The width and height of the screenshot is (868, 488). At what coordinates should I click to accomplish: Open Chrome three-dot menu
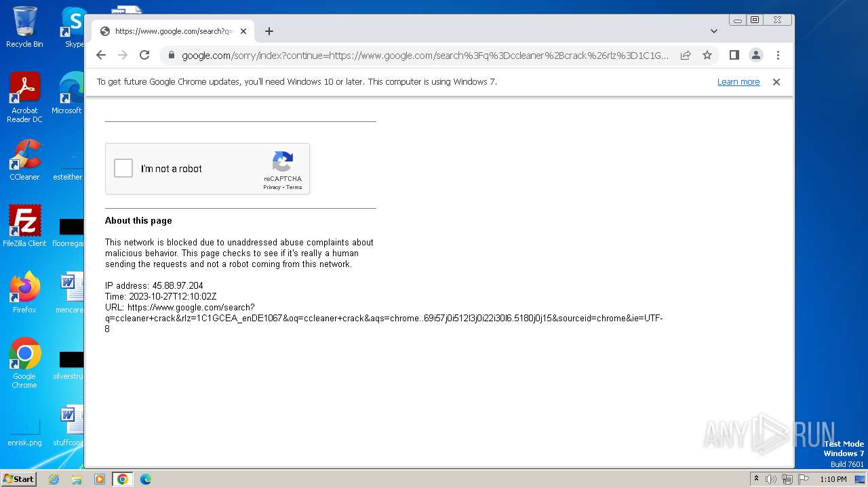click(x=778, y=55)
